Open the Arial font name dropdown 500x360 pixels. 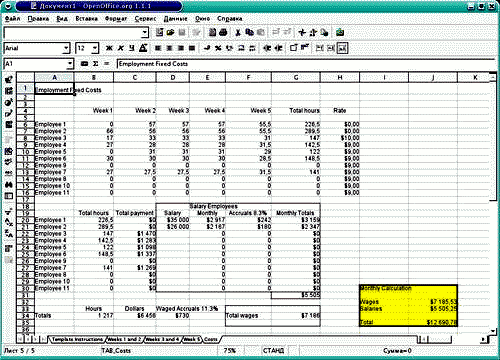click(66, 48)
